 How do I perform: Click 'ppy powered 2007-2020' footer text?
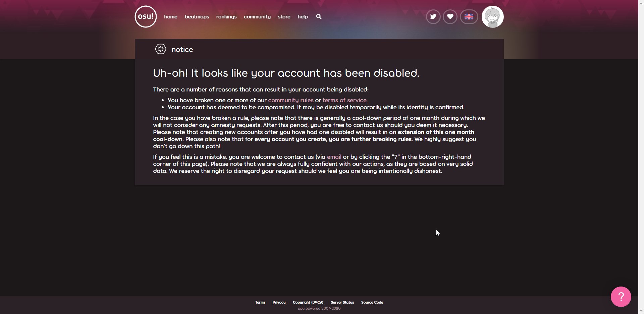319,308
